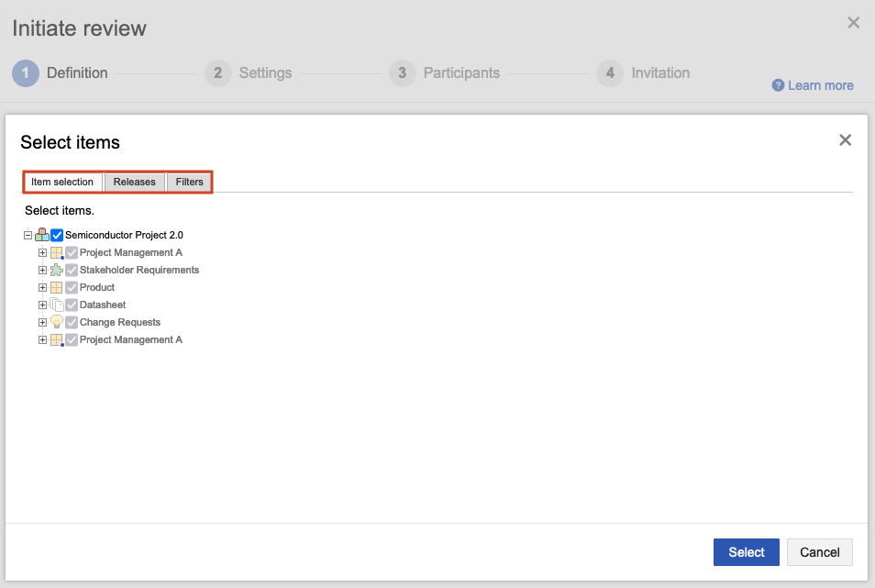The width and height of the screenshot is (875, 588).
Task: Close the Select items dialog
Action: pyautogui.click(x=845, y=140)
